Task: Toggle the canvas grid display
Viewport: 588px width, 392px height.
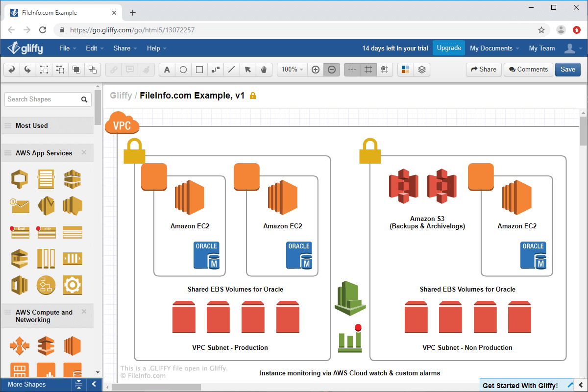Action: [x=368, y=70]
